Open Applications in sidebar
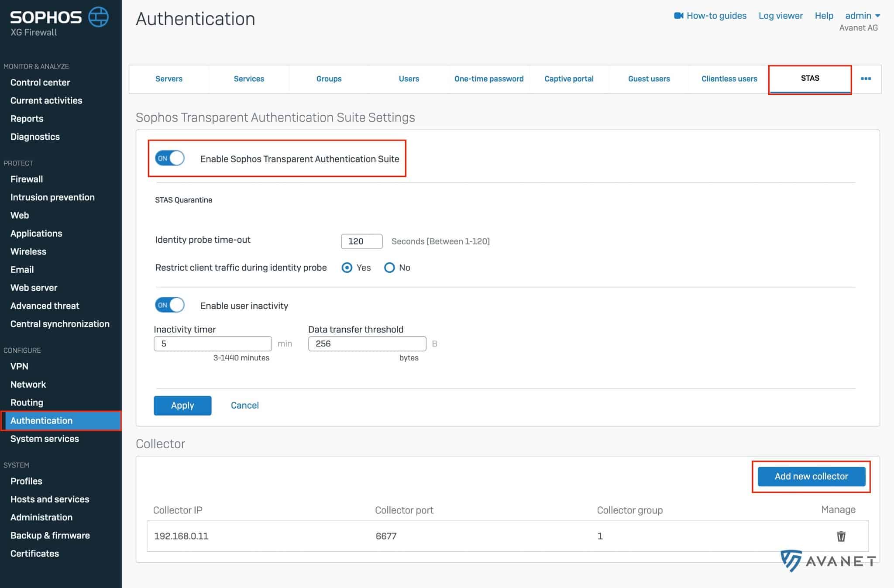Screen dimensions: 894x588 tap(36, 234)
